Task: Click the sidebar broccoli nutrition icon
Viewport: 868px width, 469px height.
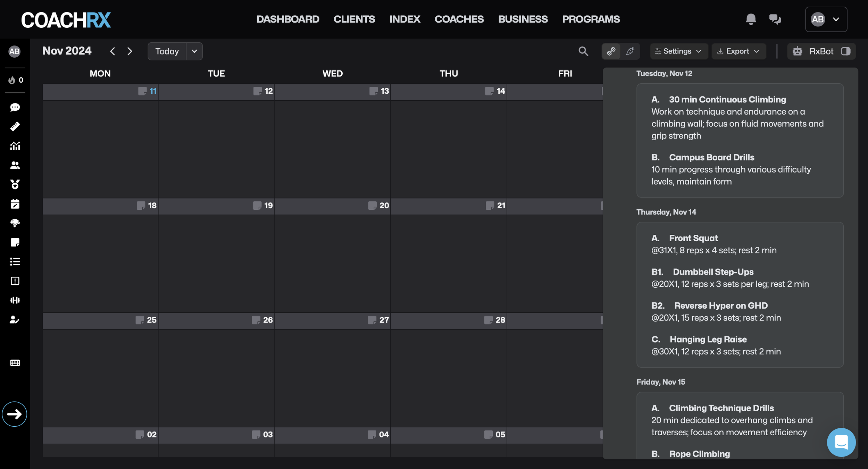Action: [x=15, y=223]
